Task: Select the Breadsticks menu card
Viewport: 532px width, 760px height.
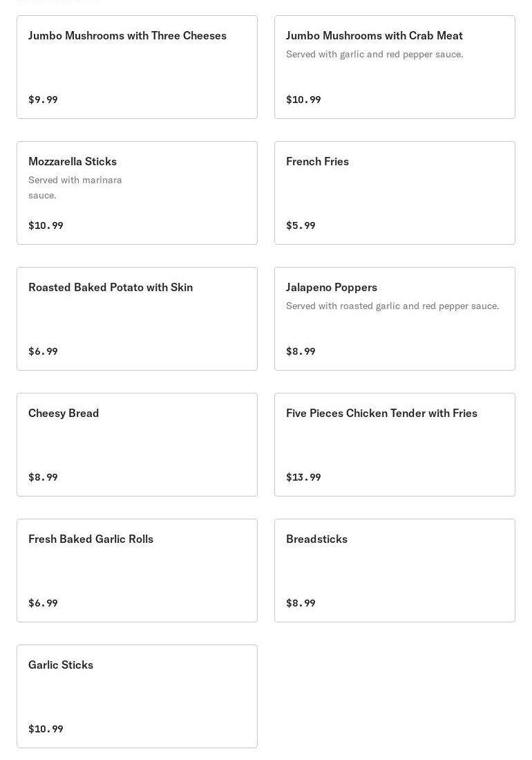Action: [x=395, y=571]
